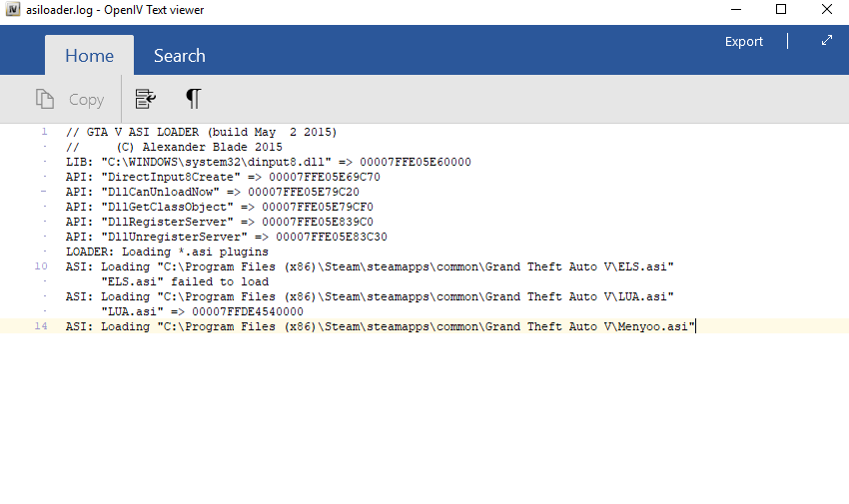Click the "DllUnregisterServer" API line

[227, 237]
